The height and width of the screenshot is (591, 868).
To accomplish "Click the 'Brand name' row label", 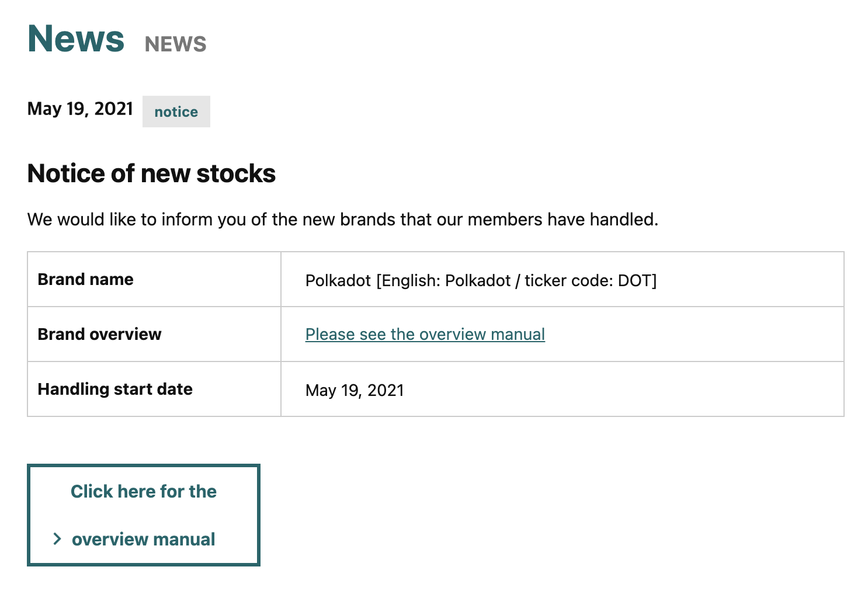I will point(85,280).
